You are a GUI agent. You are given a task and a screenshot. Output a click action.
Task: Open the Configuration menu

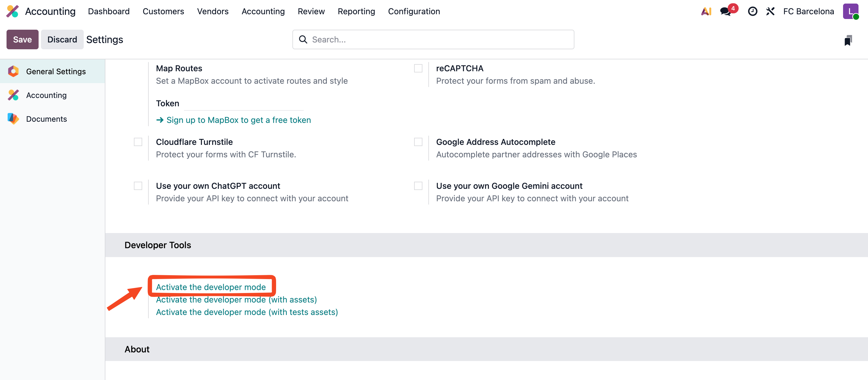tap(414, 11)
